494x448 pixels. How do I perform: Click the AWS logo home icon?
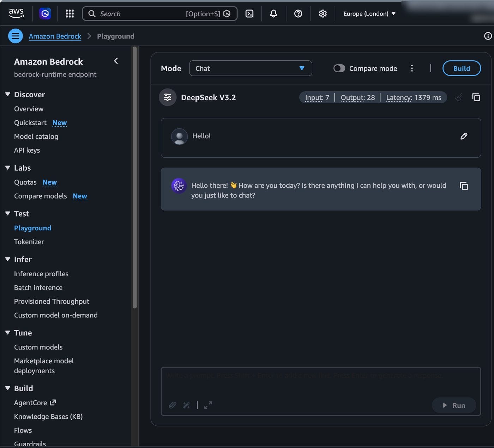(16, 13)
